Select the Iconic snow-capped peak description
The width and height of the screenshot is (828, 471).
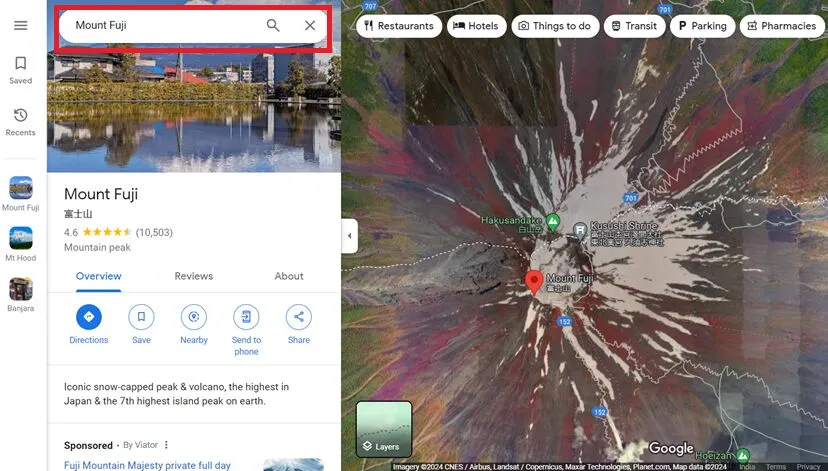[x=176, y=394]
